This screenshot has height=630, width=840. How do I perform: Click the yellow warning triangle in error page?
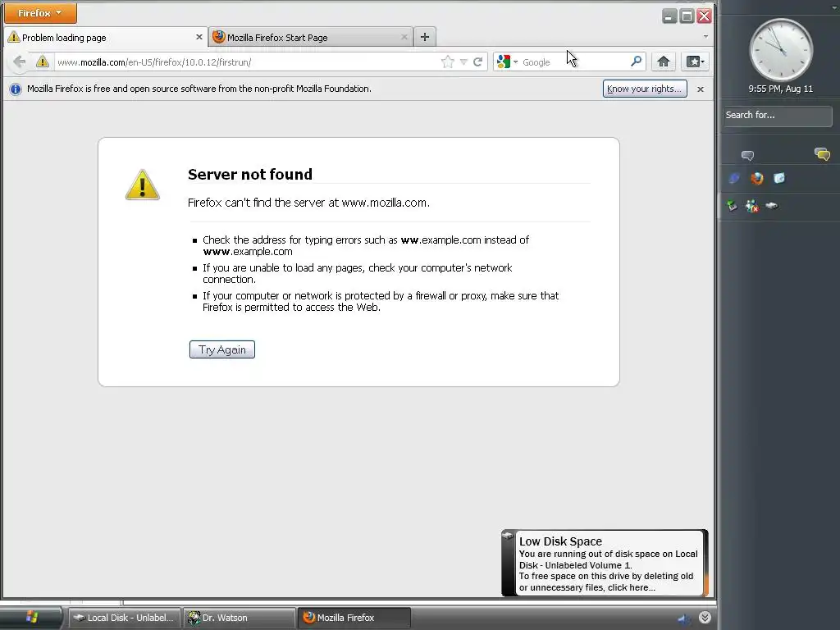tap(143, 185)
